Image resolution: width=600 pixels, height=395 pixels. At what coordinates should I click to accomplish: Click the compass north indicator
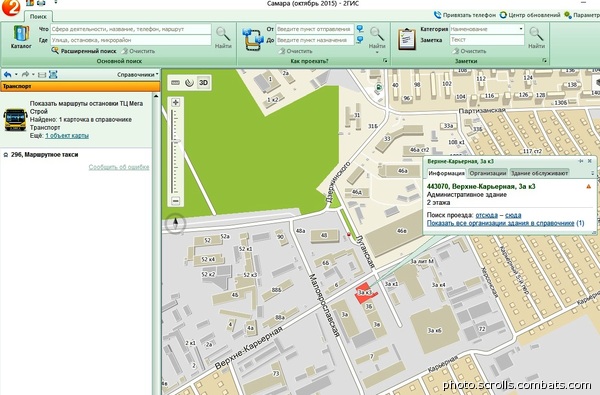click(x=176, y=223)
